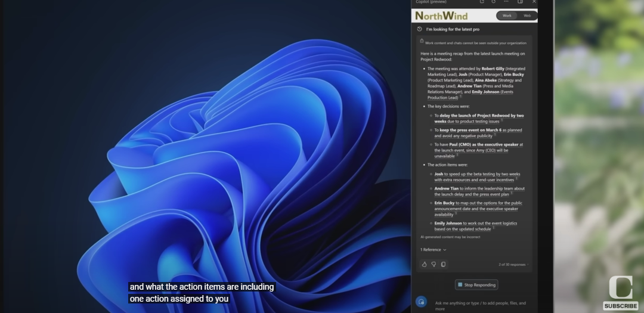Open Copilot chat in new window icon
Viewport: 644px width, 313px height.
click(482, 2)
